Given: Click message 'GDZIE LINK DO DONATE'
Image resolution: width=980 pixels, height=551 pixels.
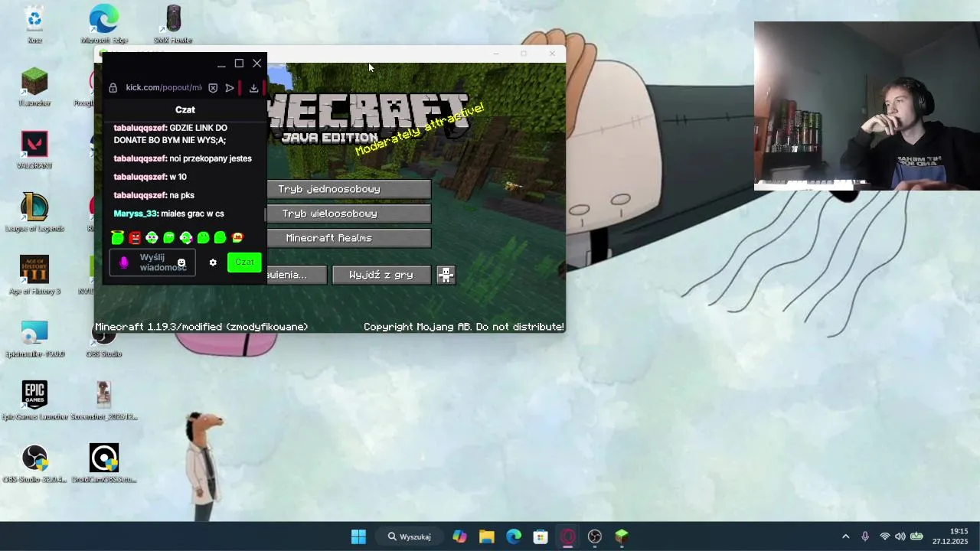Looking at the screenshot, I should click(x=171, y=134).
